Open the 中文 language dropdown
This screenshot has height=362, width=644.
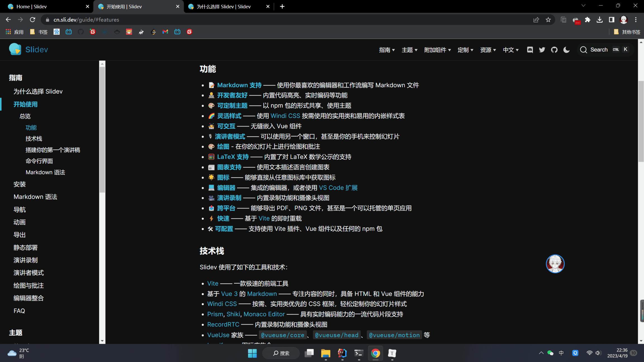[x=510, y=50]
